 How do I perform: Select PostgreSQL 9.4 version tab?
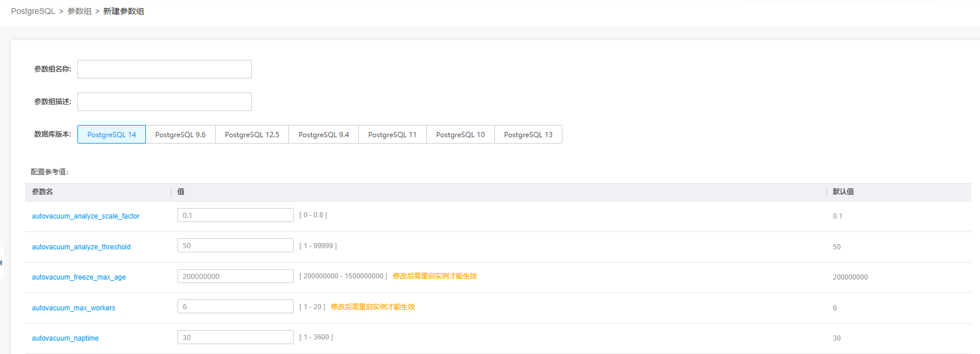pyautogui.click(x=324, y=134)
